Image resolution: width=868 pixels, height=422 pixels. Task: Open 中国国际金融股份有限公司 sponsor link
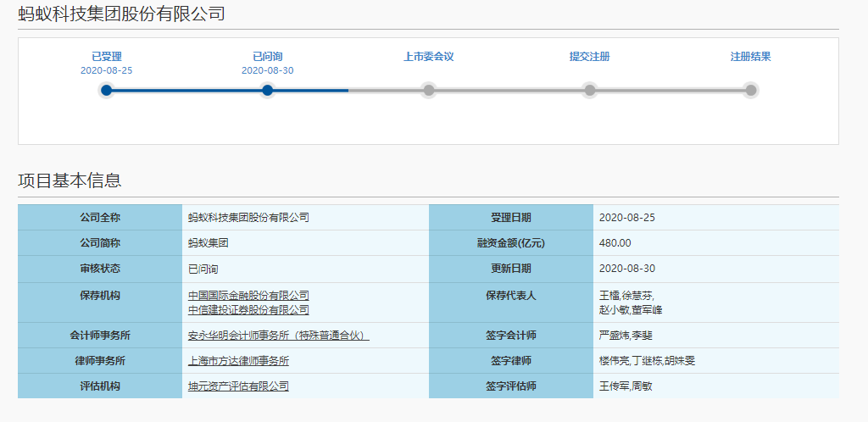click(248, 296)
